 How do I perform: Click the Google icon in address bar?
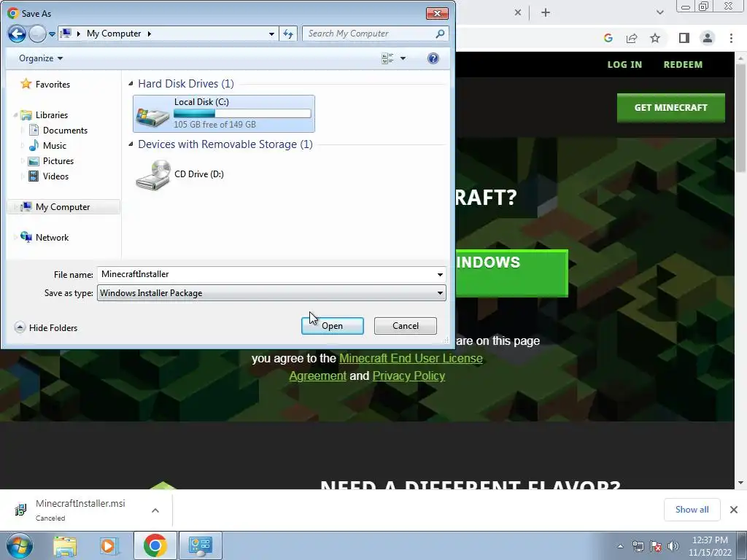coord(608,38)
